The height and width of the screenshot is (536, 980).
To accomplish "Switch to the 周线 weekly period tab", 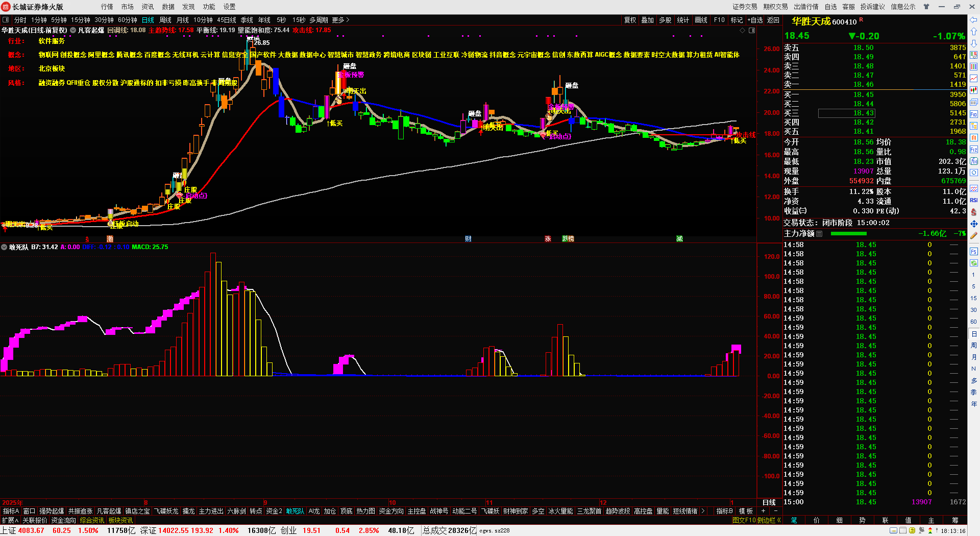I will pos(165,20).
